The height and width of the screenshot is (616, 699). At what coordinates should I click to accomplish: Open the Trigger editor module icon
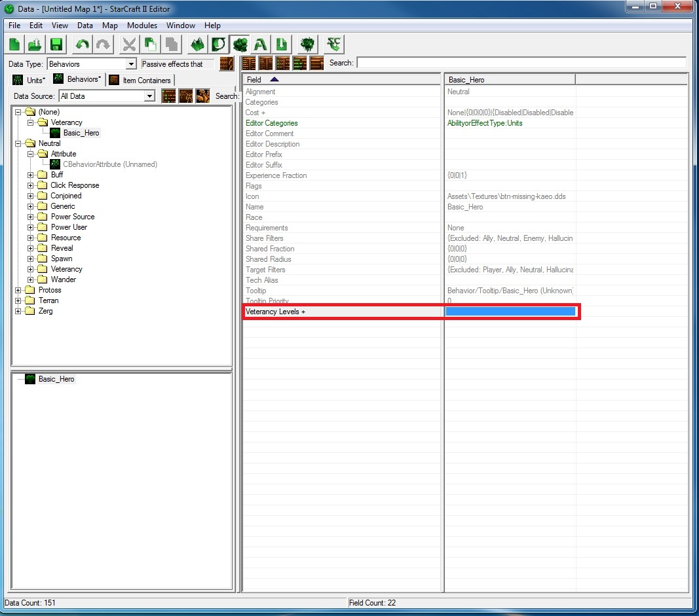click(x=218, y=44)
